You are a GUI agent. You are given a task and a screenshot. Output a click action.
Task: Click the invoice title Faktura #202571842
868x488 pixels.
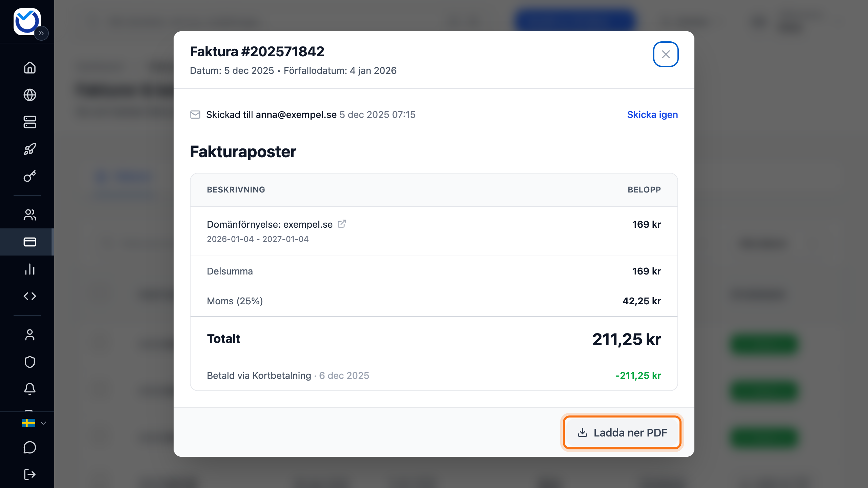click(257, 52)
